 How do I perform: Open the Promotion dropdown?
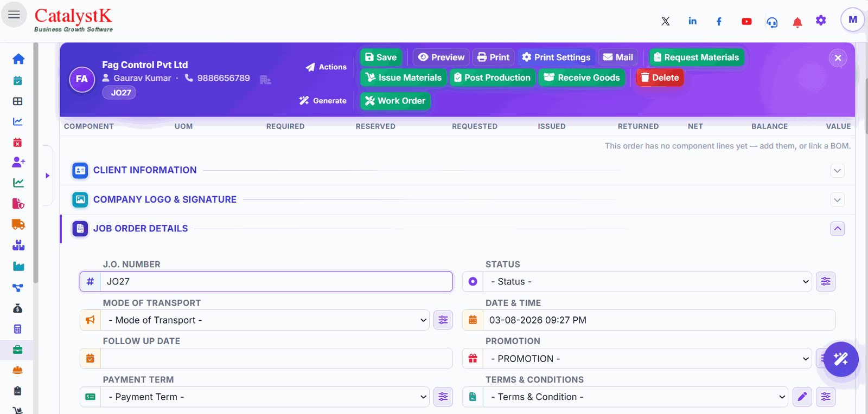pyautogui.click(x=647, y=359)
